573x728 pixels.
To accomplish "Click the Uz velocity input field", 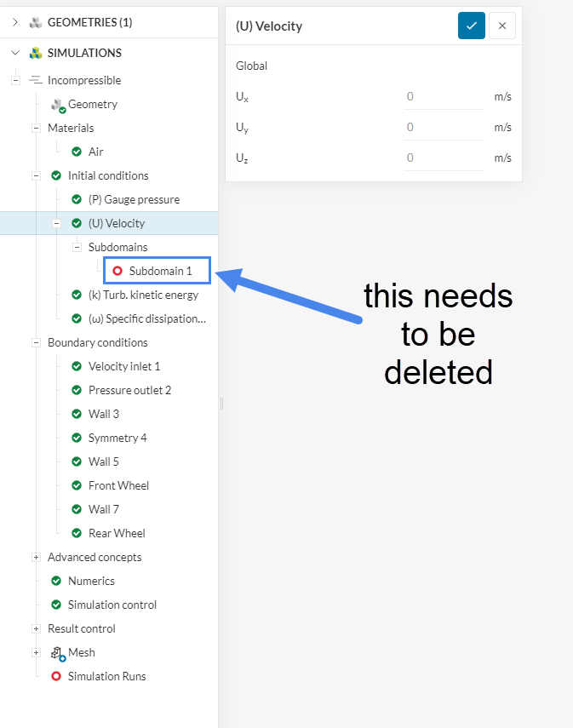I will pyautogui.click(x=443, y=158).
